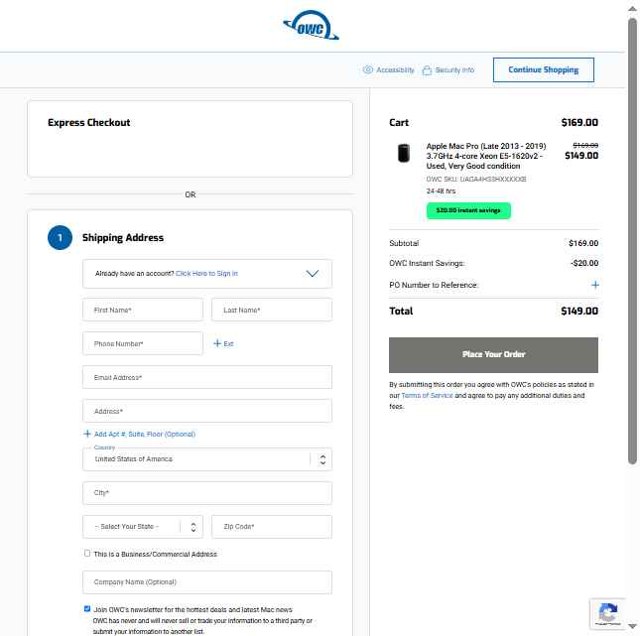Image resolution: width=640 pixels, height=636 pixels.
Task: Check Business/Commercial Address checkbox
Action: [x=87, y=553]
